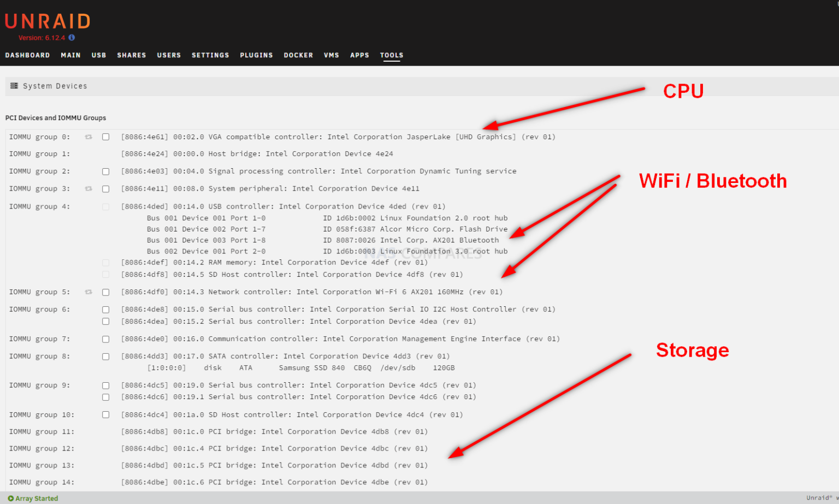Click the System Devices header list icon
The height and width of the screenshot is (504, 839).
coord(14,86)
